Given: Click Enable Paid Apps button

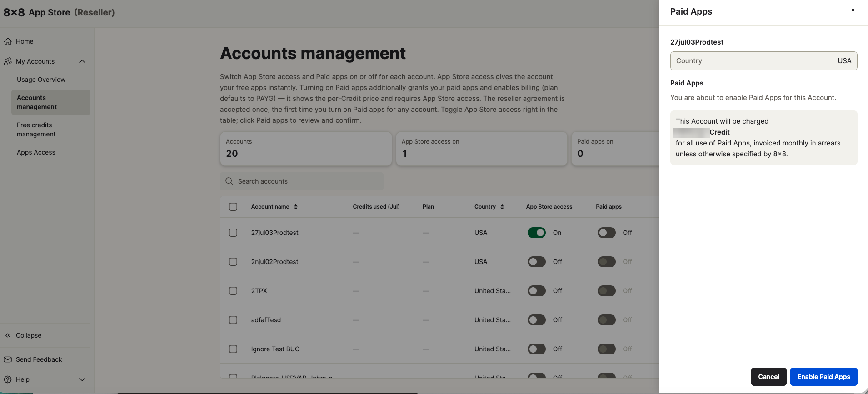Looking at the screenshot, I should pos(823,377).
